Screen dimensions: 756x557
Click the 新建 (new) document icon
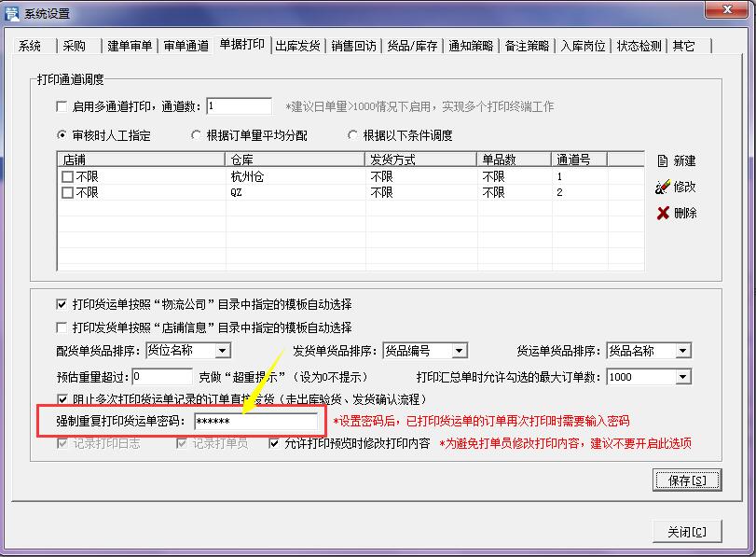[x=663, y=160]
